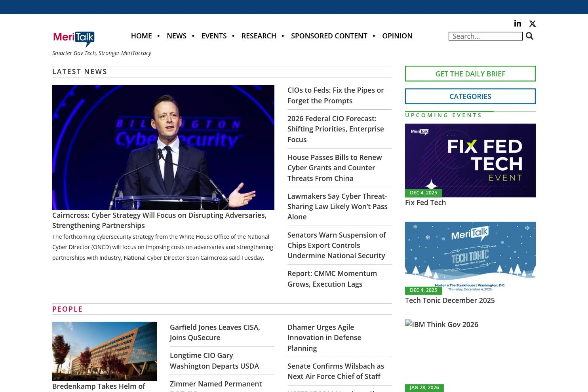Image resolution: width=588 pixels, height=392 pixels.
Task: Open the Cairncross cyber strategy photo
Action: point(163,147)
